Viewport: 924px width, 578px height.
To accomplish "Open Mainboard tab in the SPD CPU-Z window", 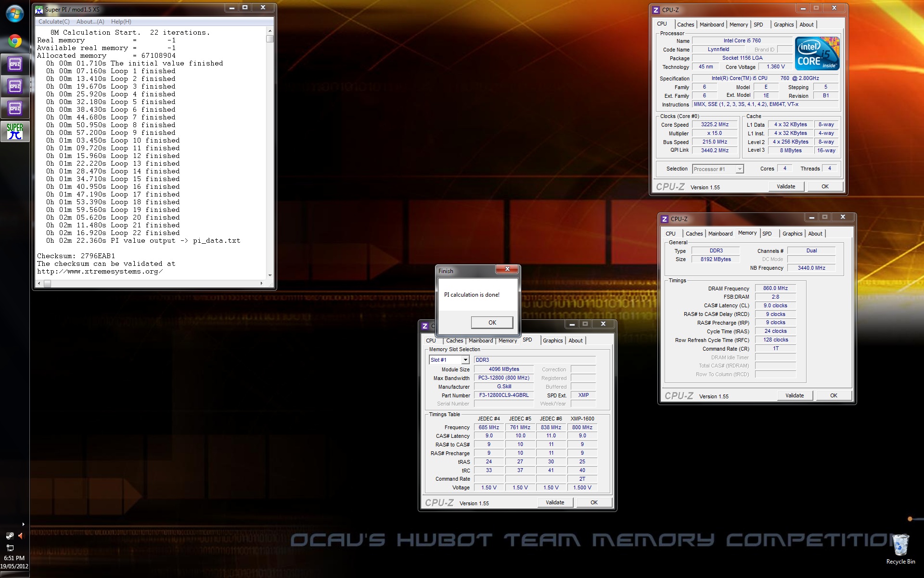I will [480, 341].
